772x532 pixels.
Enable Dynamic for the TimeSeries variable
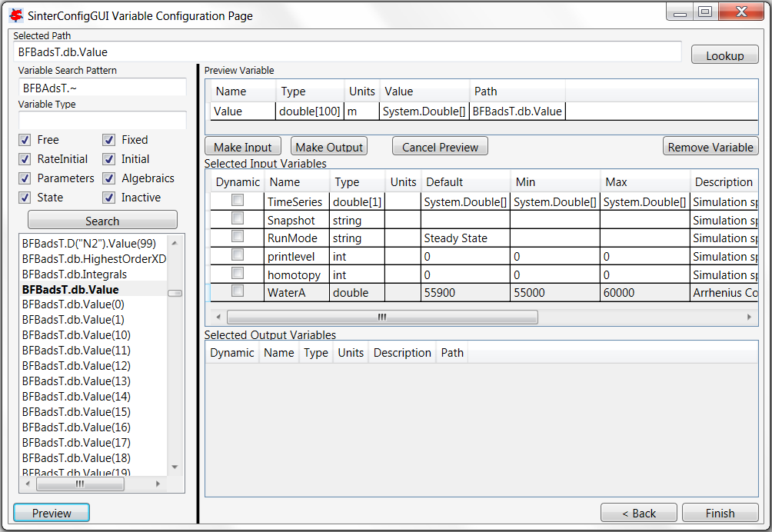(238, 201)
